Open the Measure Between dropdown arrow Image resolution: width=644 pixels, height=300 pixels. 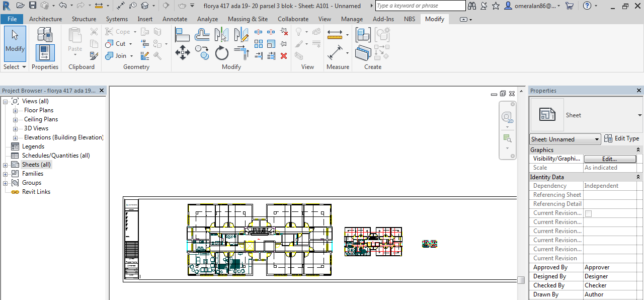347,35
